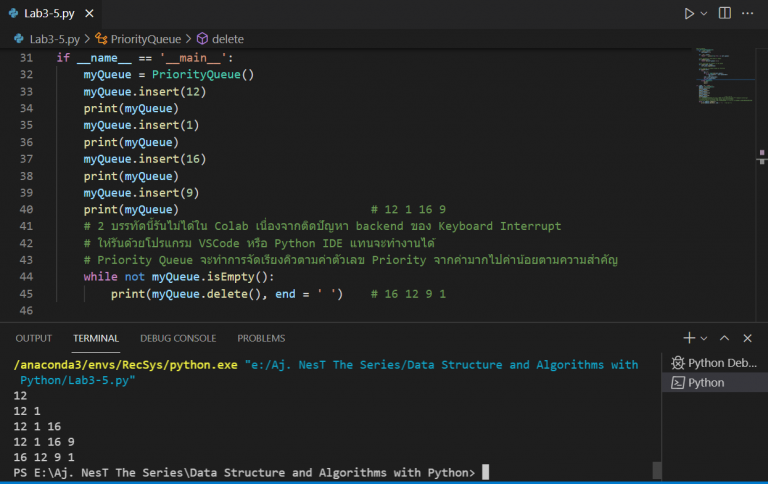
Task: Split the editor to the right
Action: point(723,14)
